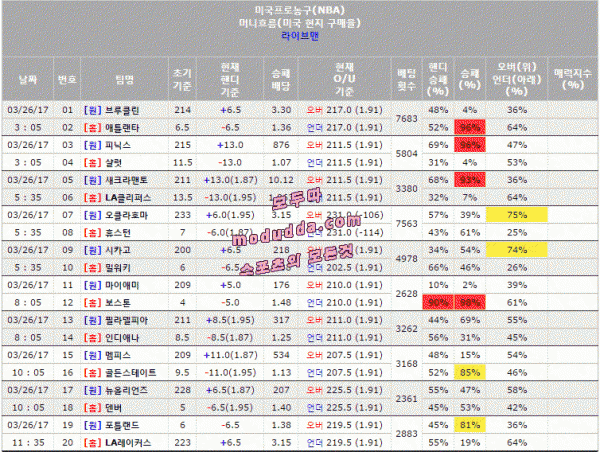Click the initial line 233 in 오클라호마 row
Image resolution: width=600 pixels, height=452 pixels.
coord(182,215)
